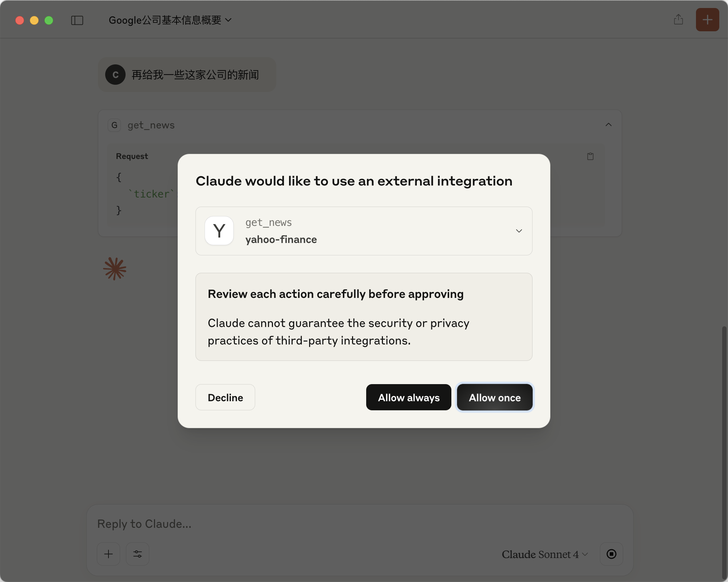The width and height of the screenshot is (728, 582).
Task: Copy request with clipboard icon
Action: click(x=590, y=156)
